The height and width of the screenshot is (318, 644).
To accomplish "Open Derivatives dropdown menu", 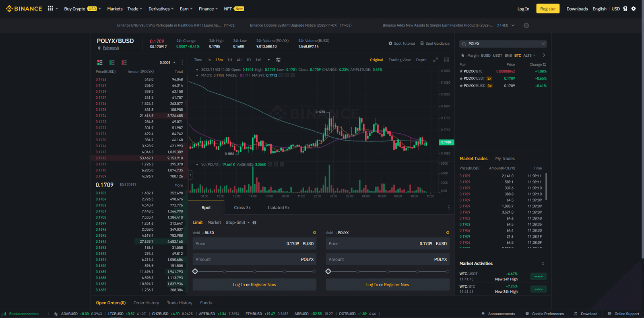I will click(161, 9).
